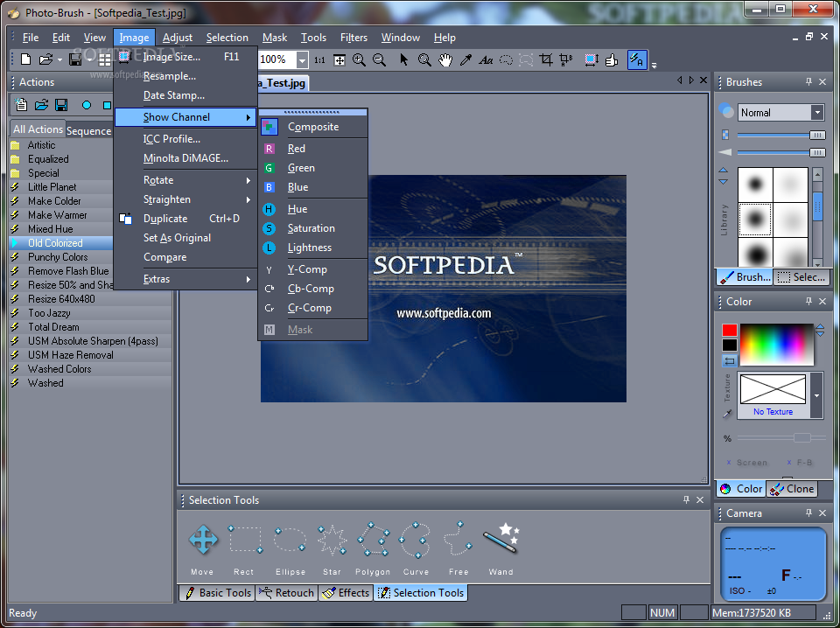Toggle the highlighted lightning actions button
This screenshot has width=840, height=628.
(x=637, y=59)
